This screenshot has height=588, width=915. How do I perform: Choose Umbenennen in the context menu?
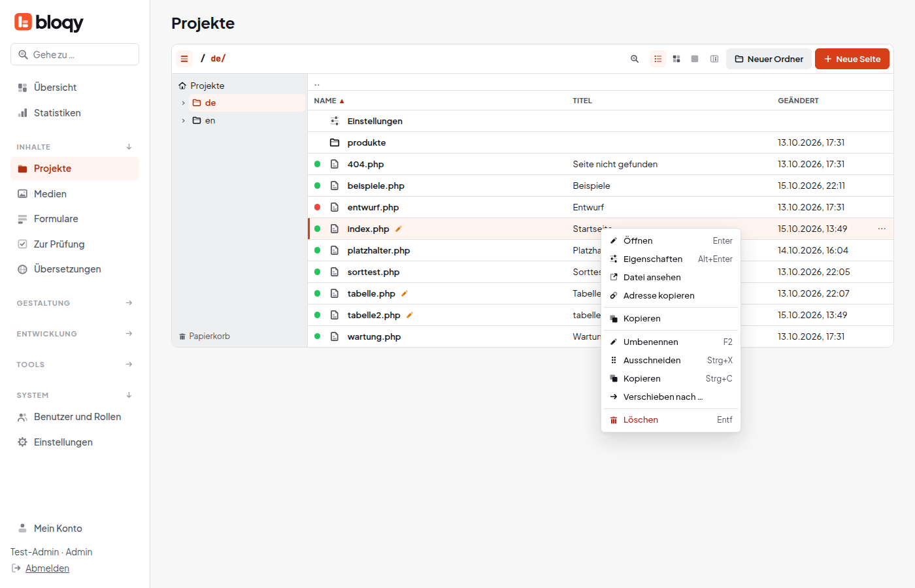pyautogui.click(x=671, y=342)
